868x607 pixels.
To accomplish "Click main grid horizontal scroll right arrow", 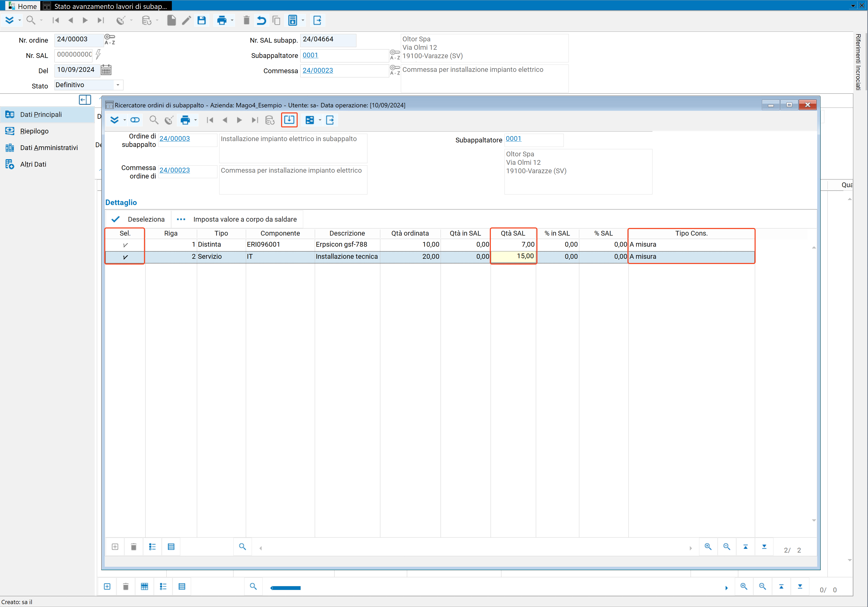I will [x=726, y=588].
